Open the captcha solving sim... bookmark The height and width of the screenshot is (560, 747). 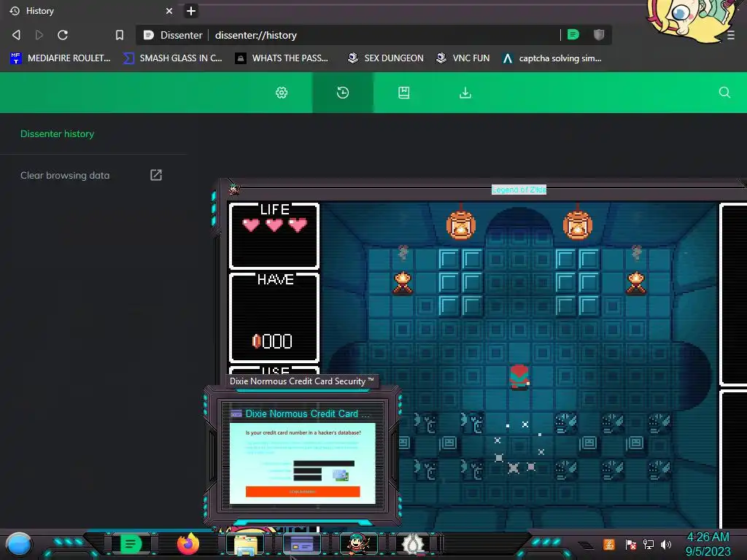pyautogui.click(x=552, y=58)
